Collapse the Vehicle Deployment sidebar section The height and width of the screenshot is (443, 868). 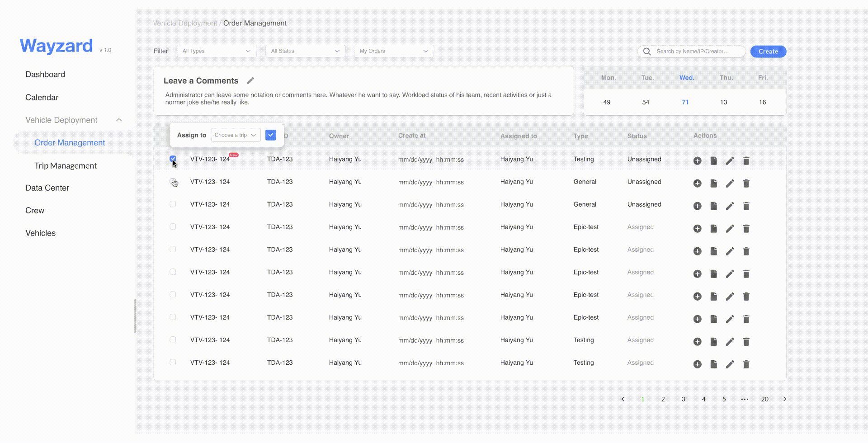point(119,120)
